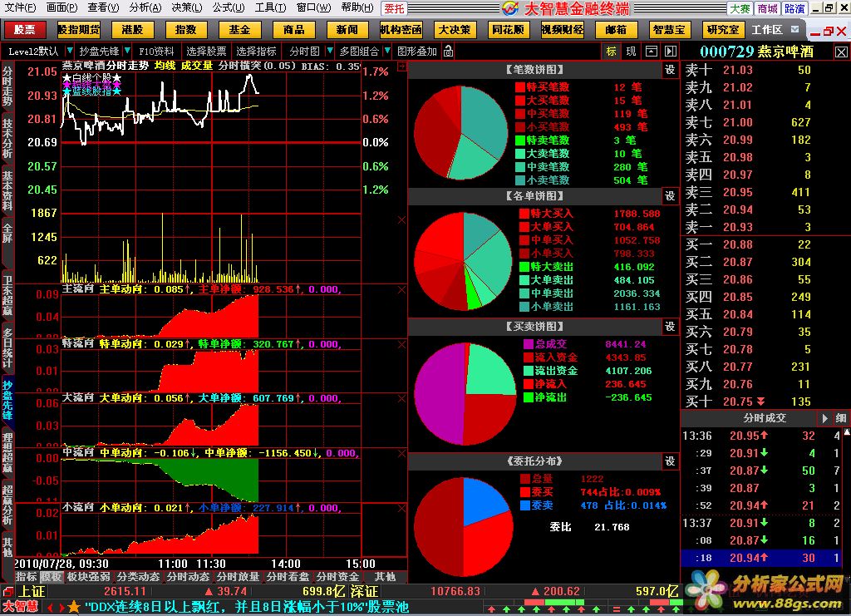Close the 大流向 sub-chart

pyautogui.click(x=401, y=398)
